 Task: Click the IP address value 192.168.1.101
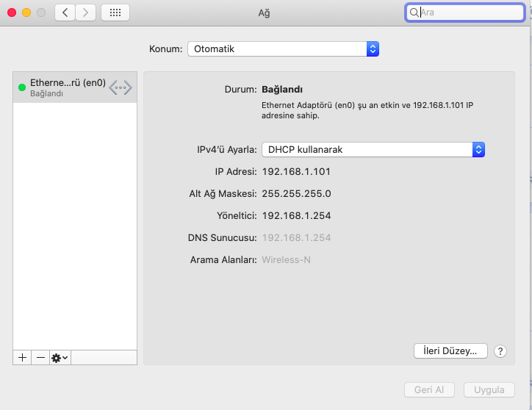tap(296, 171)
